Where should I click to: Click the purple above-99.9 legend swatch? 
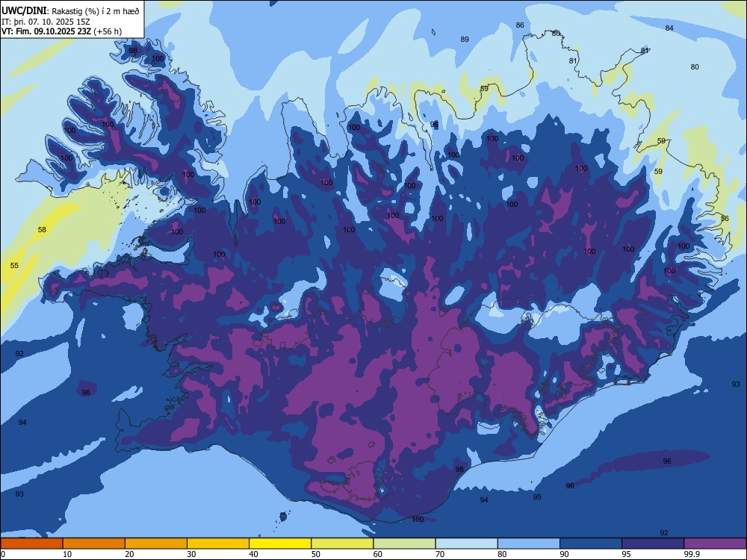click(x=715, y=544)
